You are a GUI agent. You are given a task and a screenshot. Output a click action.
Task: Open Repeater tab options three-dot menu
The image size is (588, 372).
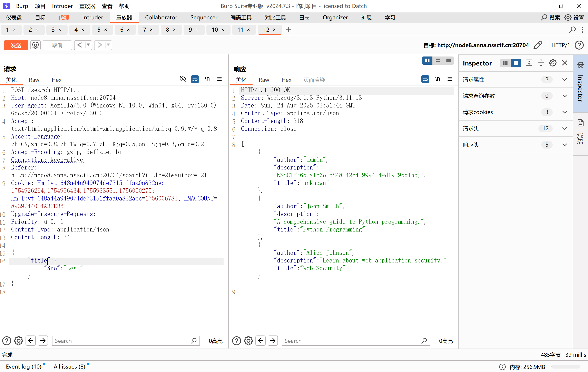pyautogui.click(x=582, y=30)
